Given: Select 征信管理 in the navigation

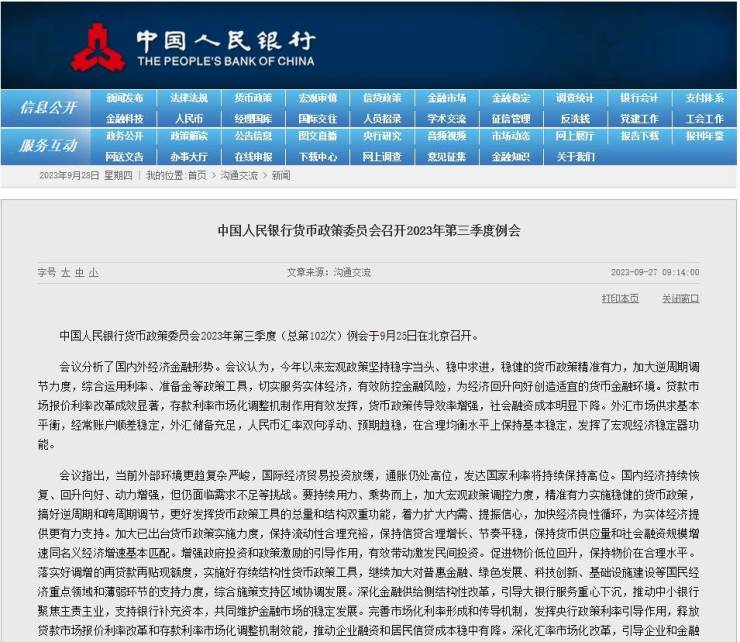Looking at the screenshot, I should [510, 118].
